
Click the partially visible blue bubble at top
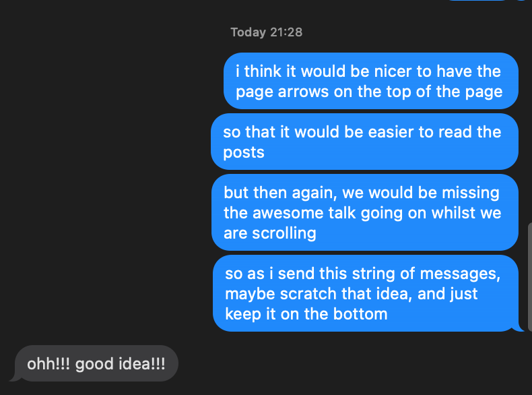point(478,1)
